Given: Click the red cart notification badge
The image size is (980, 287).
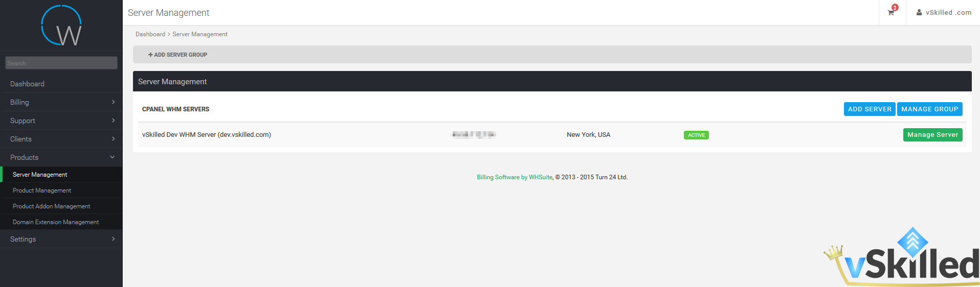Looking at the screenshot, I should (895, 7).
